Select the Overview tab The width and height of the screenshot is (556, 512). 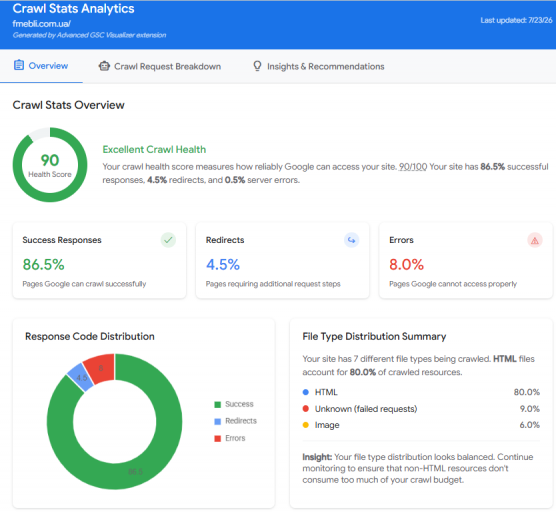click(41, 66)
